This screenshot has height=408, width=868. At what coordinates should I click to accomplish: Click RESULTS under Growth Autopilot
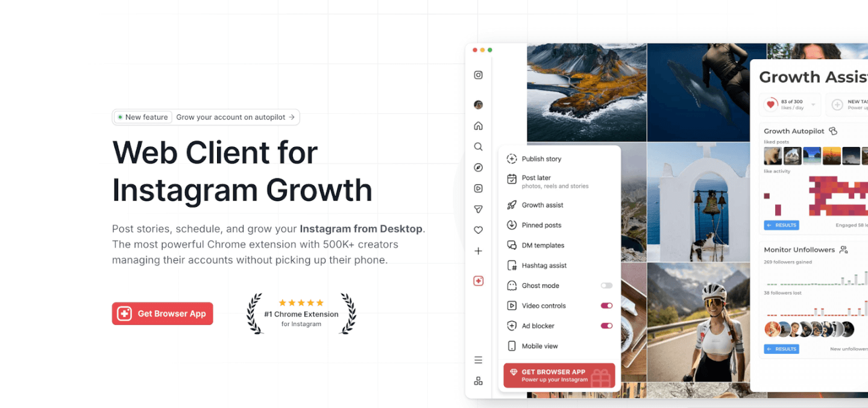coord(781,225)
